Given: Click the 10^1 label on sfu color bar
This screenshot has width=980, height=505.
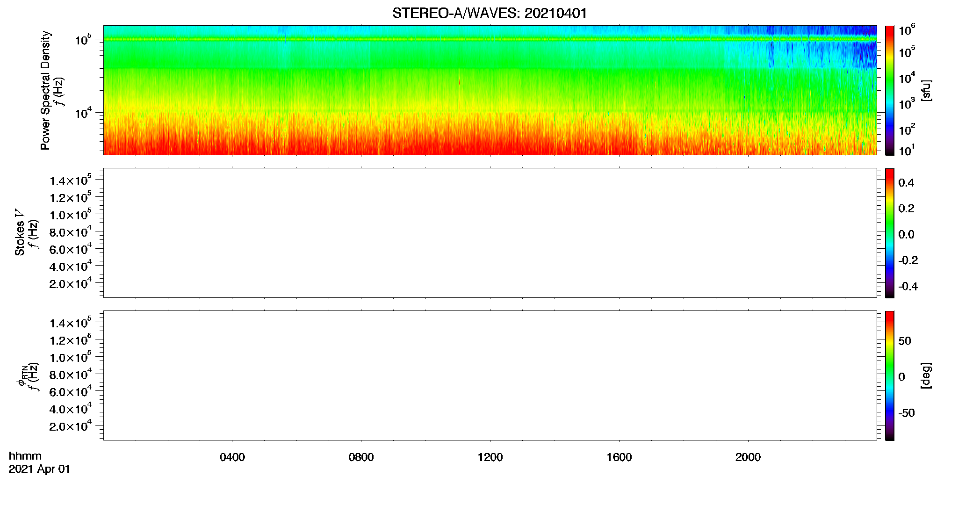Looking at the screenshot, I should [907, 150].
